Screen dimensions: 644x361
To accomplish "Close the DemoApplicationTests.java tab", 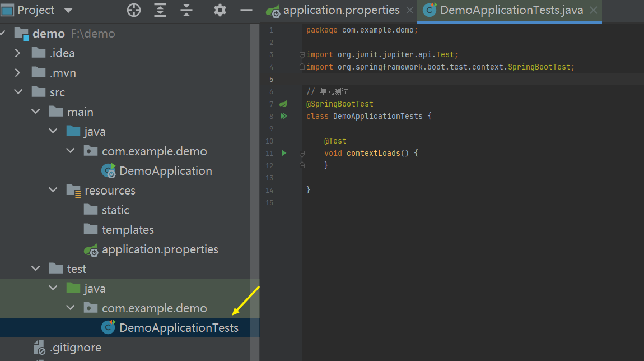I will click(594, 10).
